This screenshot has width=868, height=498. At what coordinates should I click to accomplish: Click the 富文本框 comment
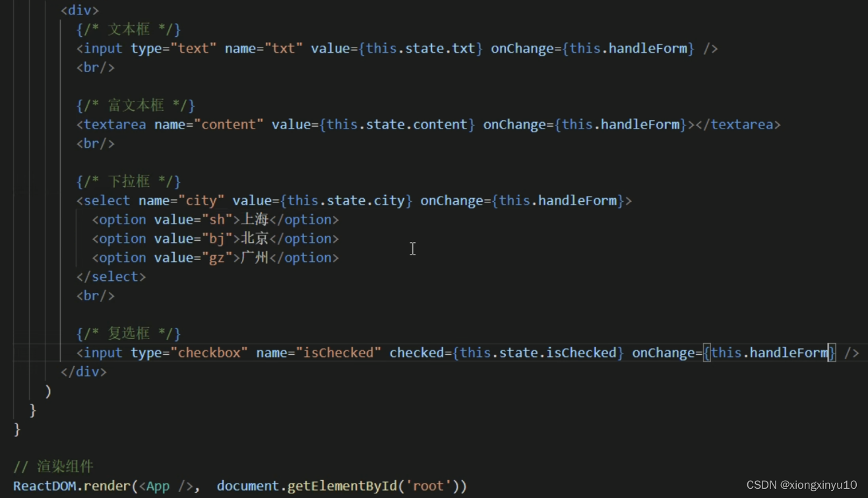[135, 105]
